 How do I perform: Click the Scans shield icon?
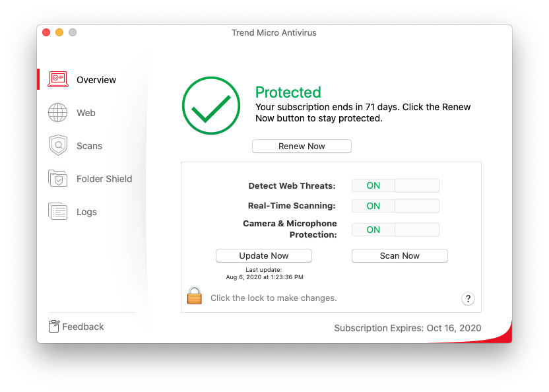coord(58,145)
